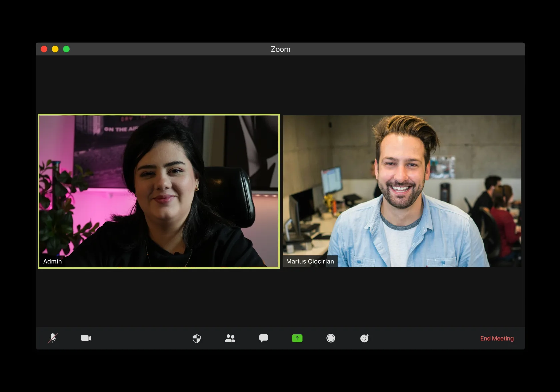The image size is (560, 392).
Task: Maximize the Zoom window
Action: 66,49
